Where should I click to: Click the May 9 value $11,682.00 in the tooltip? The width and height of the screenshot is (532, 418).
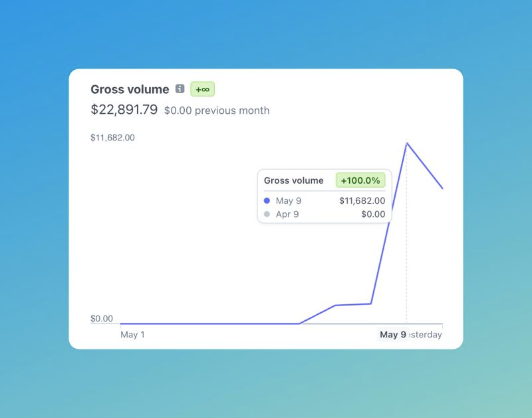[x=362, y=200]
